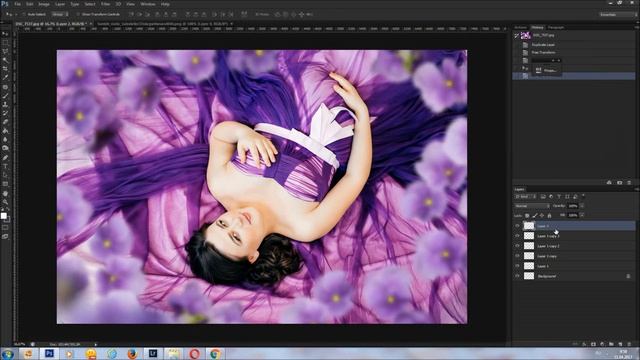Switch to the Actions tab
This screenshot has width=640, height=360.
click(520, 27)
